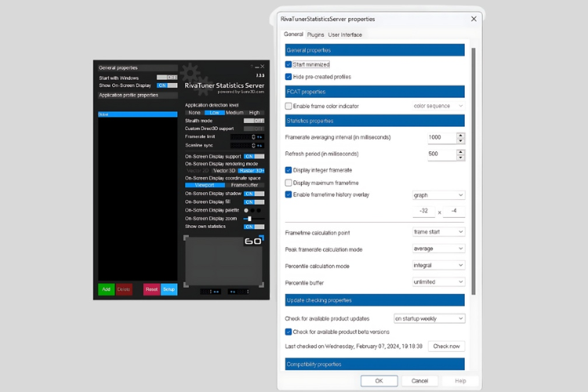Choose Viewport coordinate space
This screenshot has width=588, height=392.
(x=205, y=185)
